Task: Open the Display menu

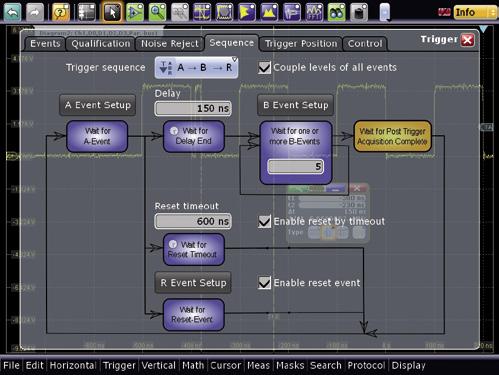Action: pyautogui.click(x=408, y=365)
